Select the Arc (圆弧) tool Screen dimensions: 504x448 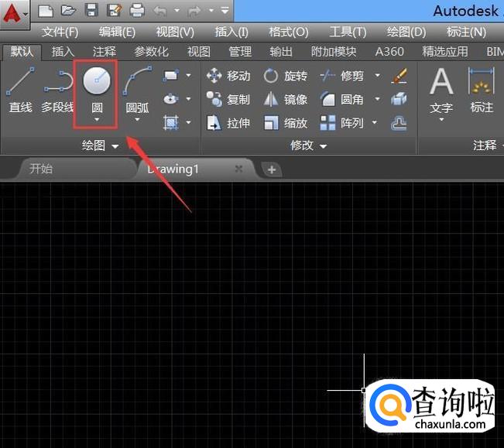(137, 89)
